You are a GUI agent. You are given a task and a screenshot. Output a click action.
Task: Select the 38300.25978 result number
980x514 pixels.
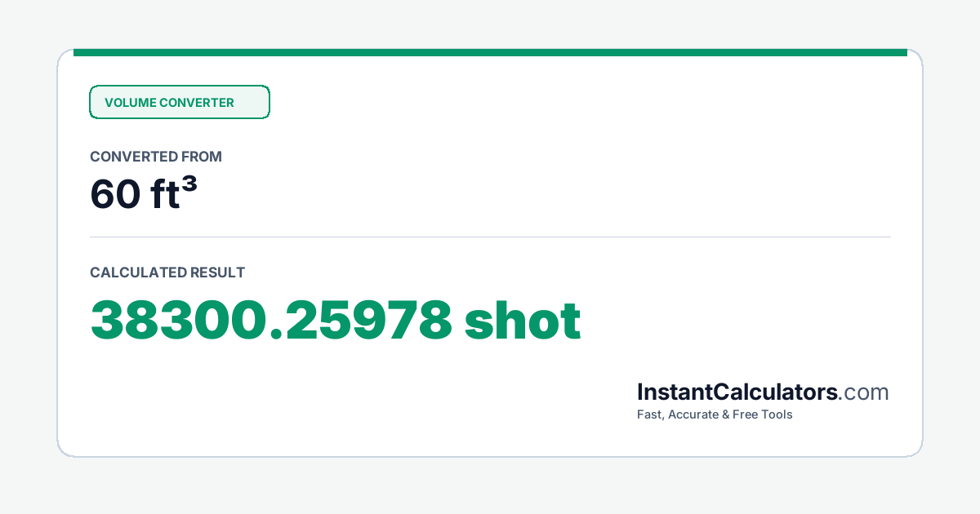[271, 321]
